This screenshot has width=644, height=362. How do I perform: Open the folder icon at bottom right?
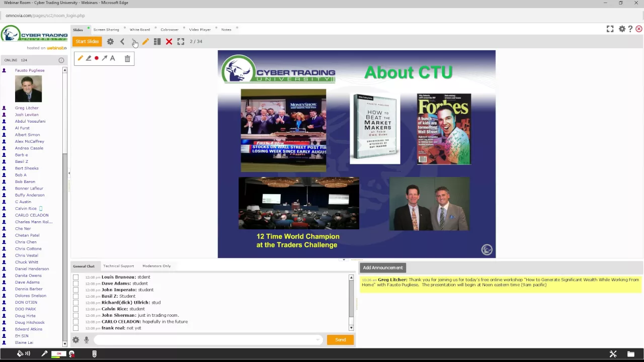point(630,354)
